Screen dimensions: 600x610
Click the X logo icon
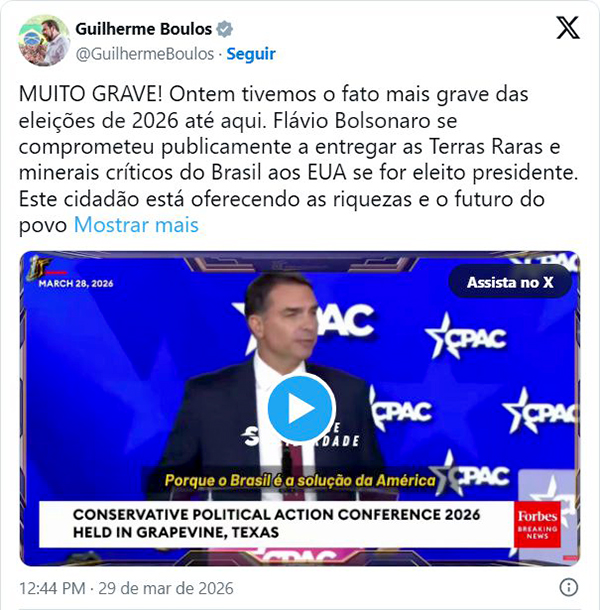[x=568, y=28]
